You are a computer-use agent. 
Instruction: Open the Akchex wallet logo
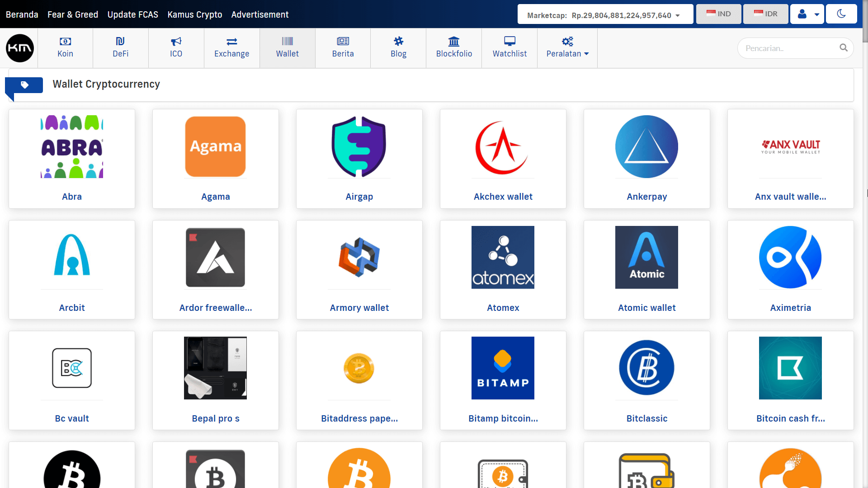click(503, 147)
